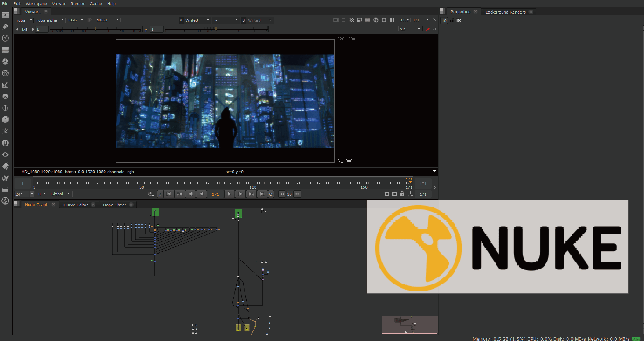Open the Workspace menu
This screenshot has height=341, width=644.
(36, 3)
